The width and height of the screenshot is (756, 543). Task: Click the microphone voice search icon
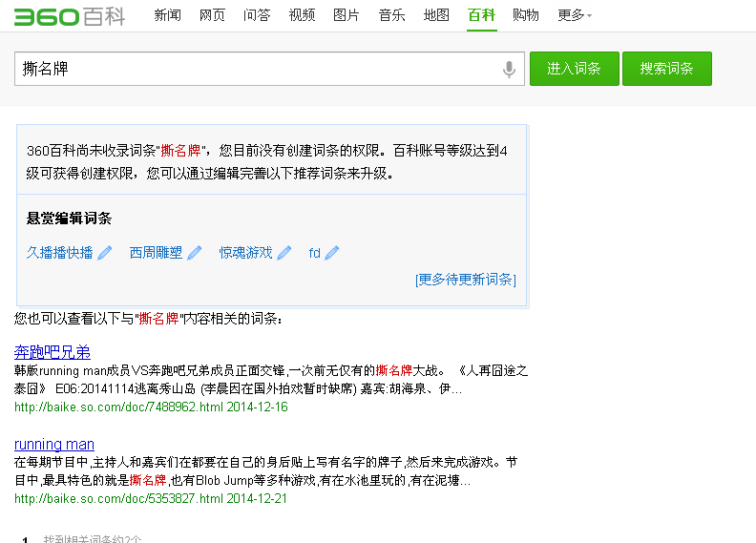click(509, 69)
